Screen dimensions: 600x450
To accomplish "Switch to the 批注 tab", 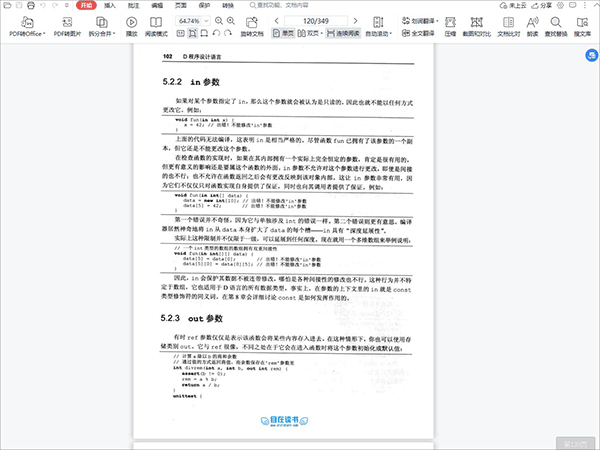I will point(134,5).
